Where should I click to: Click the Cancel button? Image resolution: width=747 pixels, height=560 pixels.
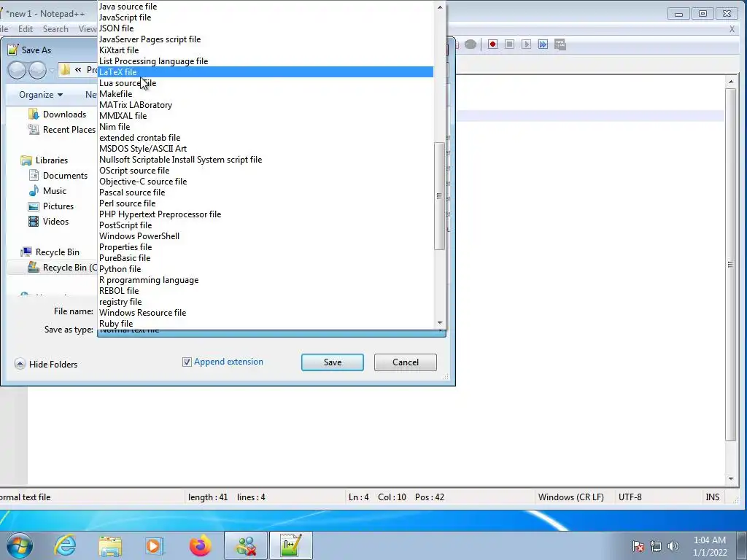406,362
